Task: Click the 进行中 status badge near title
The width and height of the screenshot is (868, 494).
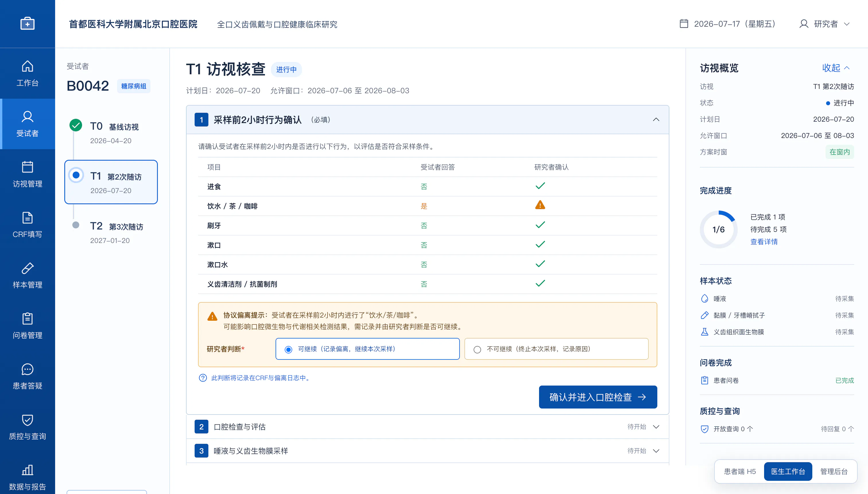Action: 286,69
